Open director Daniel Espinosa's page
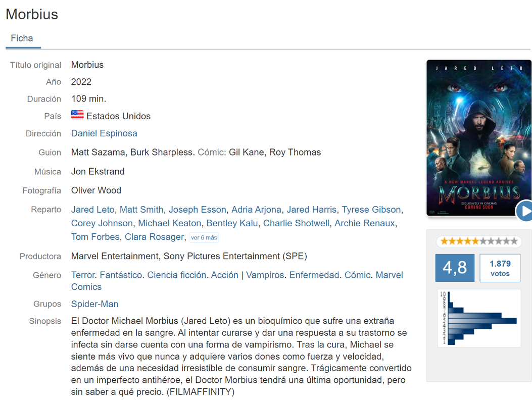The height and width of the screenshot is (404, 532). point(104,133)
